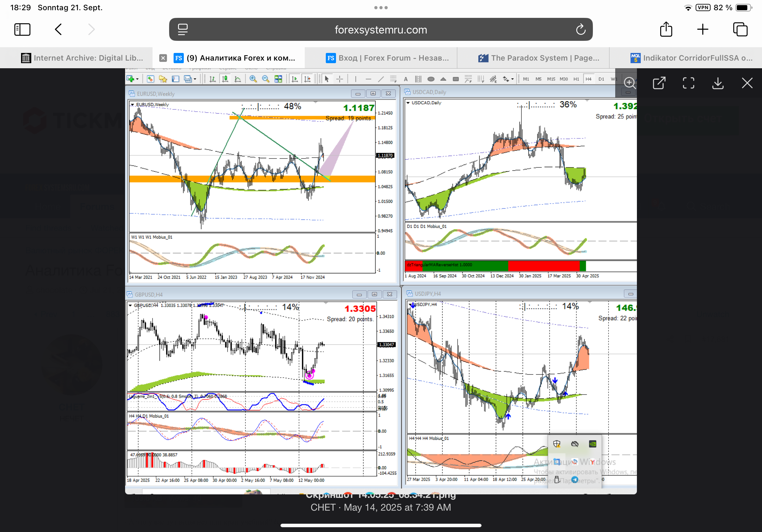This screenshot has height=532, width=762.
Task: Click the text label 'A' tool
Action: tap(406, 79)
